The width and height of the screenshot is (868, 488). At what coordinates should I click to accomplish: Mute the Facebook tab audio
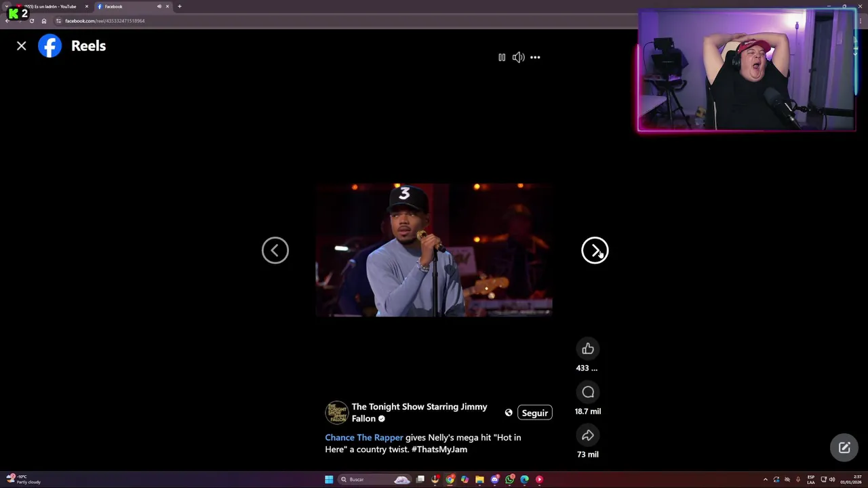(x=159, y=7)
